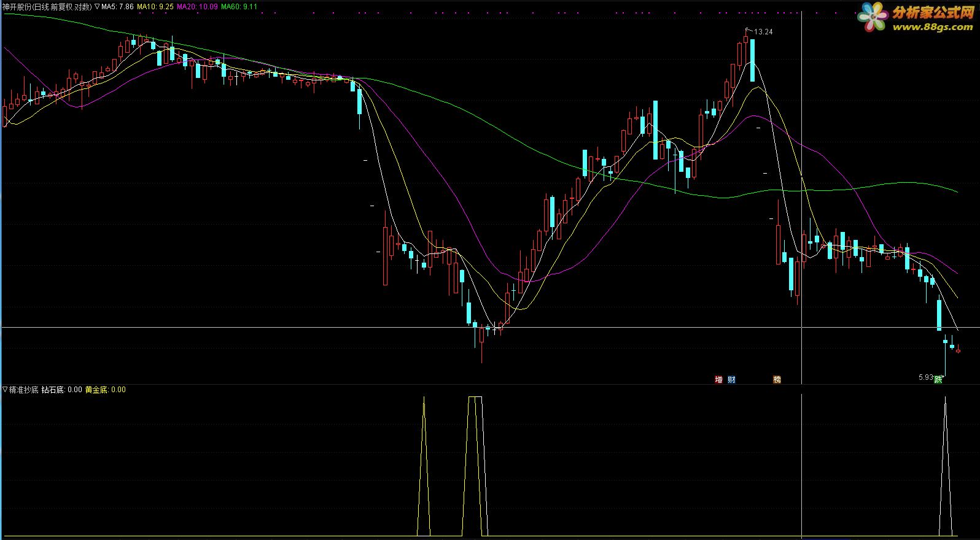Click the stock title 神开股份(日线.前复权.对数)
Image resolution: width=980 pixels, height=540 pixels.
click(x=47, y=7)
